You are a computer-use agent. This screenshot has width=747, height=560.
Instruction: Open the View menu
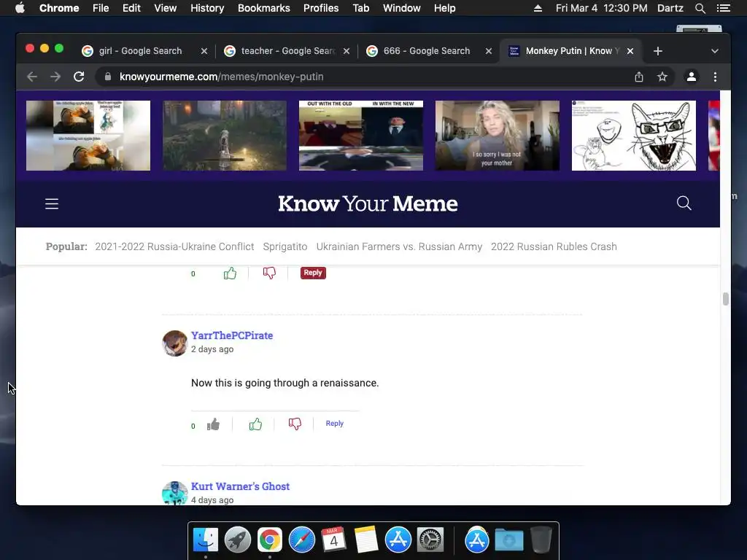166,8
